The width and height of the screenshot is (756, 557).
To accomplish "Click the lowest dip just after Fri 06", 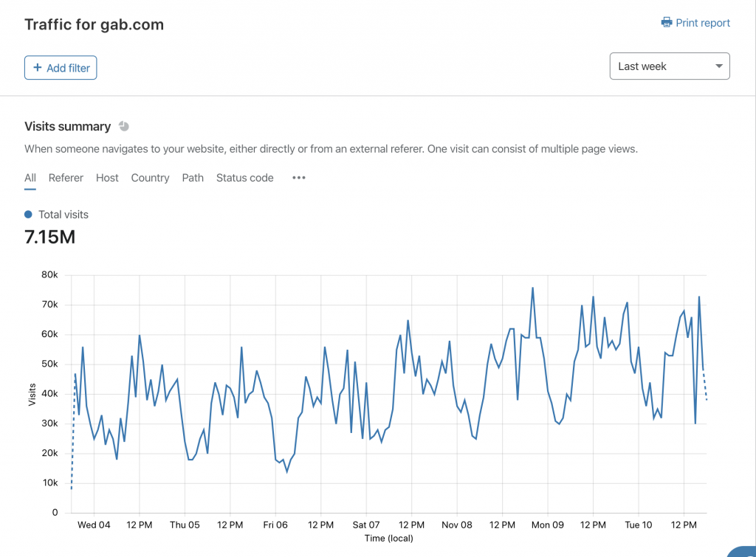I will pos(286,470).
